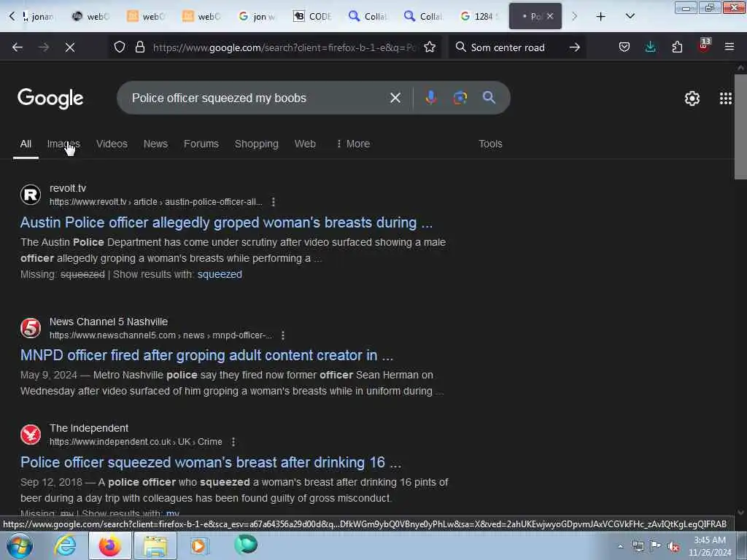Screen dimensions: 747x560
Task: Close the active Pol tab
Action: point(550,16)
